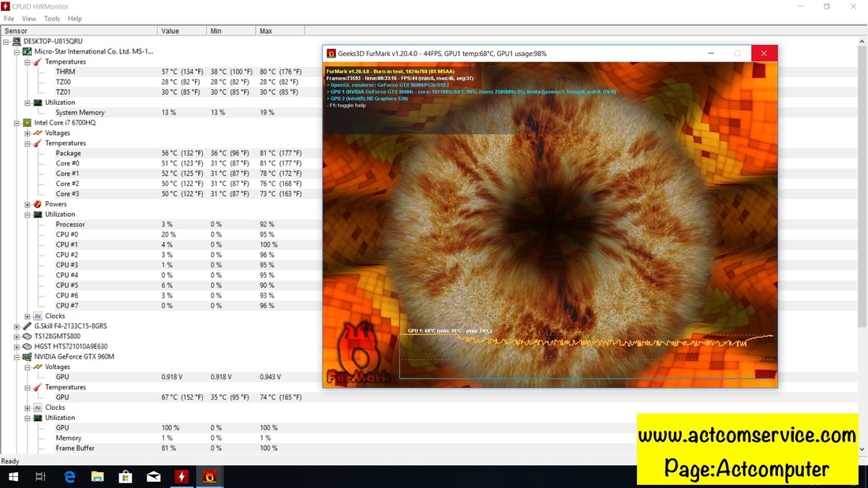Image resolution: width=868 pixels, height=488 pixels.
Task: Click the GPU Utilization group icon
Action: point(38,418)
